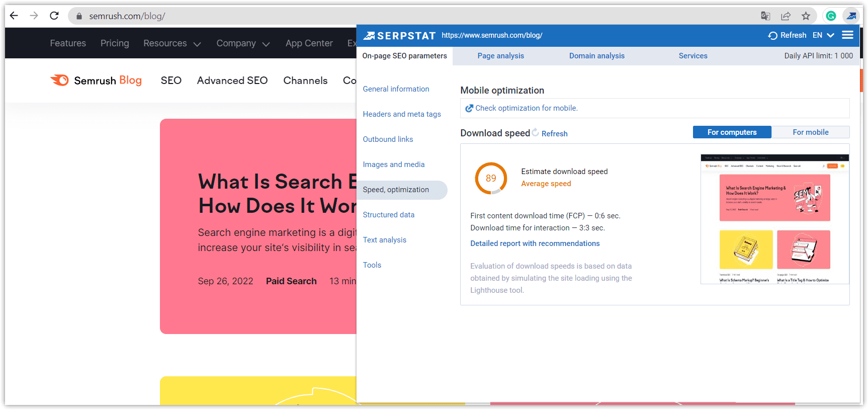Viewport: 868px width, 410px height.
Task: Go back using browser back arrow
Action: click(x=14, y=16)
